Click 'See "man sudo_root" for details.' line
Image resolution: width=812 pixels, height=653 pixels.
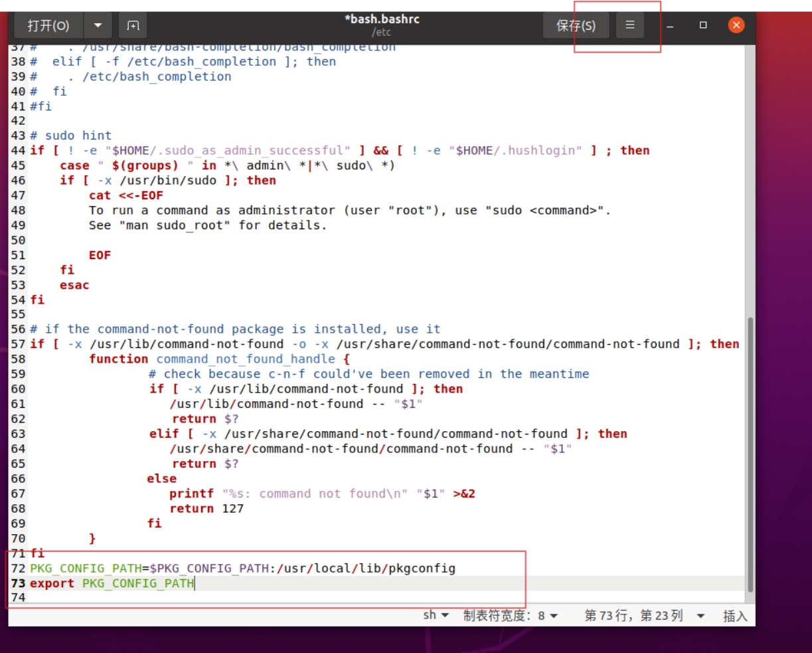(208, 225)
